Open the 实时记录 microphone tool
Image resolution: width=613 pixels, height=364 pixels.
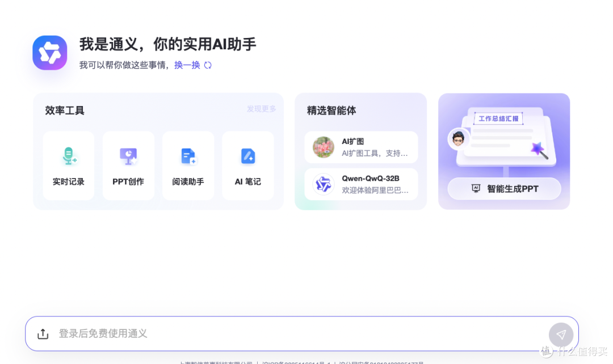[69, 156]
